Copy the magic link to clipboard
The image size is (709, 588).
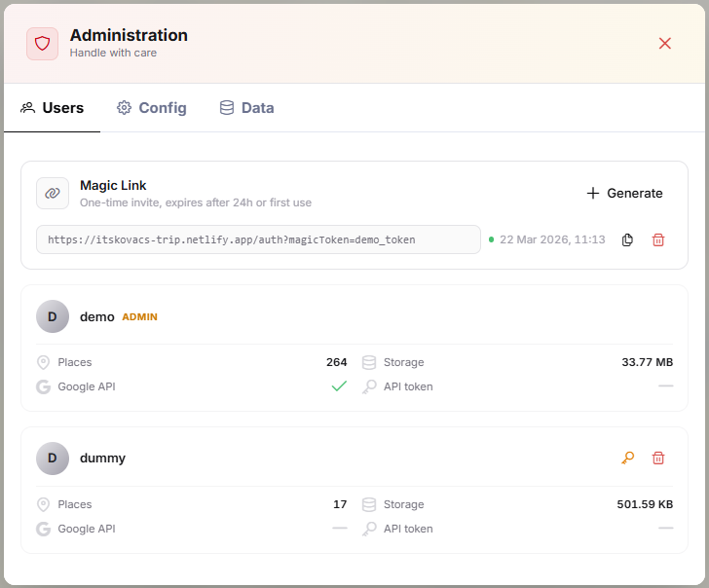[628, 239]
